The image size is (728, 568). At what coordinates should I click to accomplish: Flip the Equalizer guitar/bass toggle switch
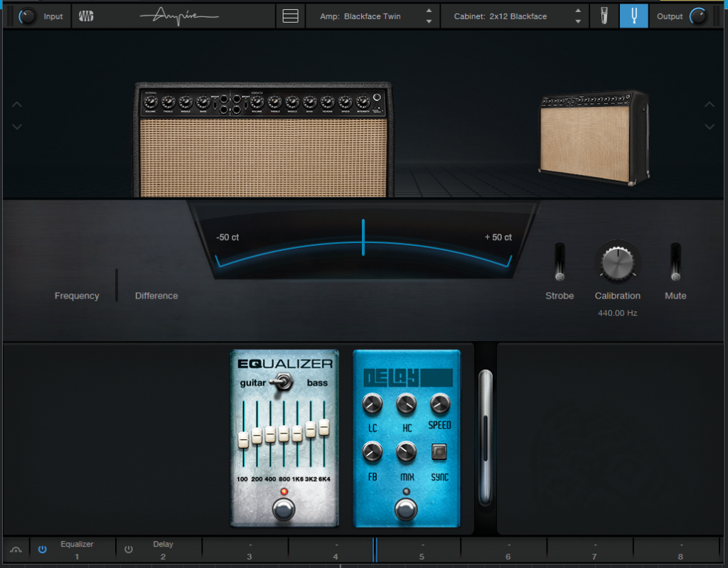(x=280, y=382)
